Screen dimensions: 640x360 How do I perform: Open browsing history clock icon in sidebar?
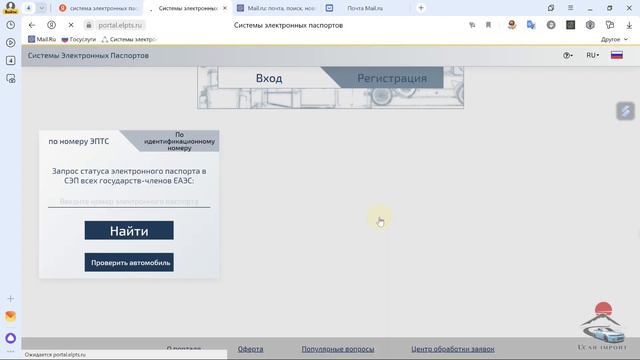click(x=11, y=25)
